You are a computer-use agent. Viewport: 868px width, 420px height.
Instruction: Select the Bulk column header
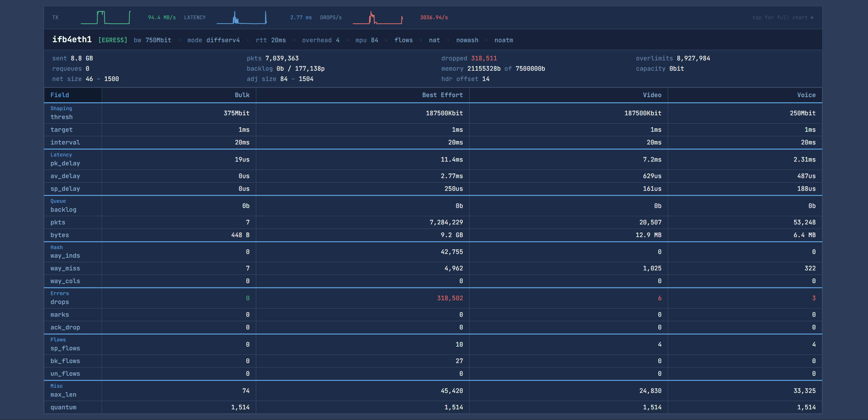[x=242, y=95]
